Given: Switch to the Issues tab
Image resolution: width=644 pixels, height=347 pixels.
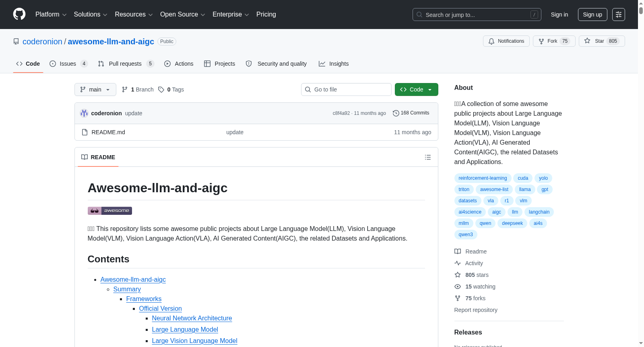Looking at the screenshot, I should click(x=68, y=64).
